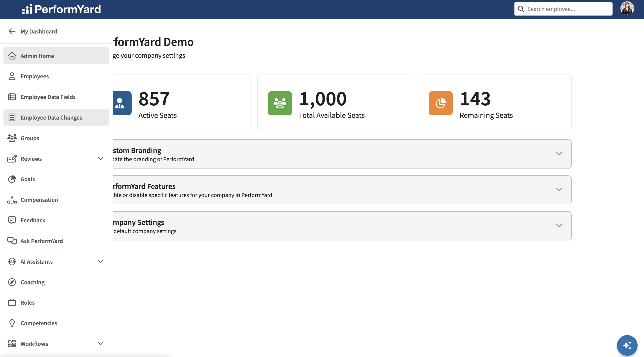Open the Compensation section
644x357 pixels.
point(56,200)
